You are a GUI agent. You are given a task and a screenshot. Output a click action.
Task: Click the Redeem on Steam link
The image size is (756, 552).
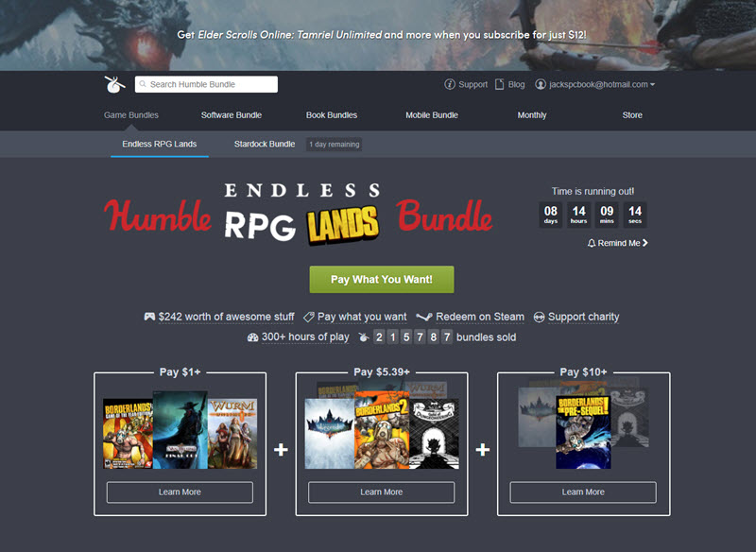click(x=480, y=317)
